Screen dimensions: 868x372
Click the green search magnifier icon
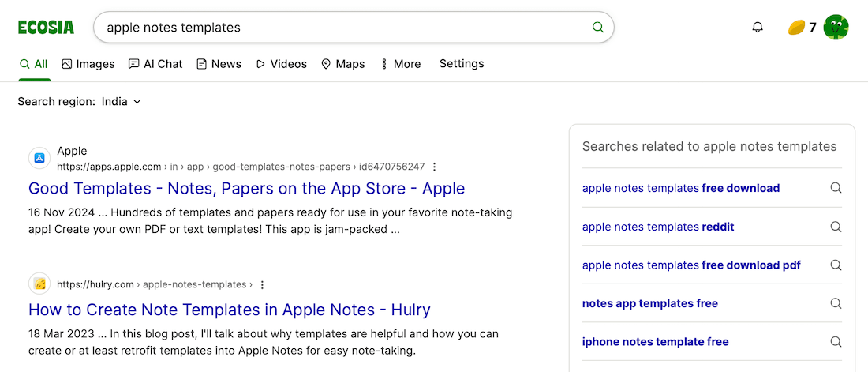point(597,28)
